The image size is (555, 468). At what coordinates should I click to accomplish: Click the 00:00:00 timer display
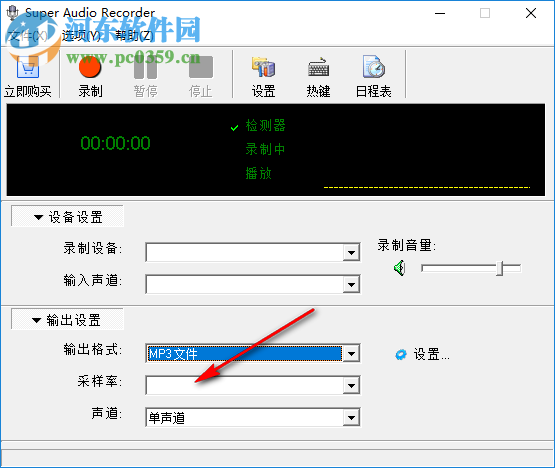click(115, 143)
